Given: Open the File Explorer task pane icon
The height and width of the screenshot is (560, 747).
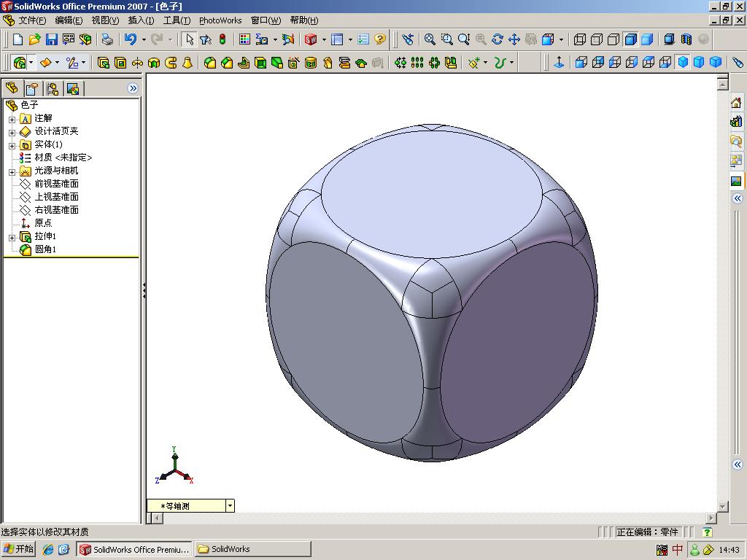Looking at the screenshot, I should (736, 141).
